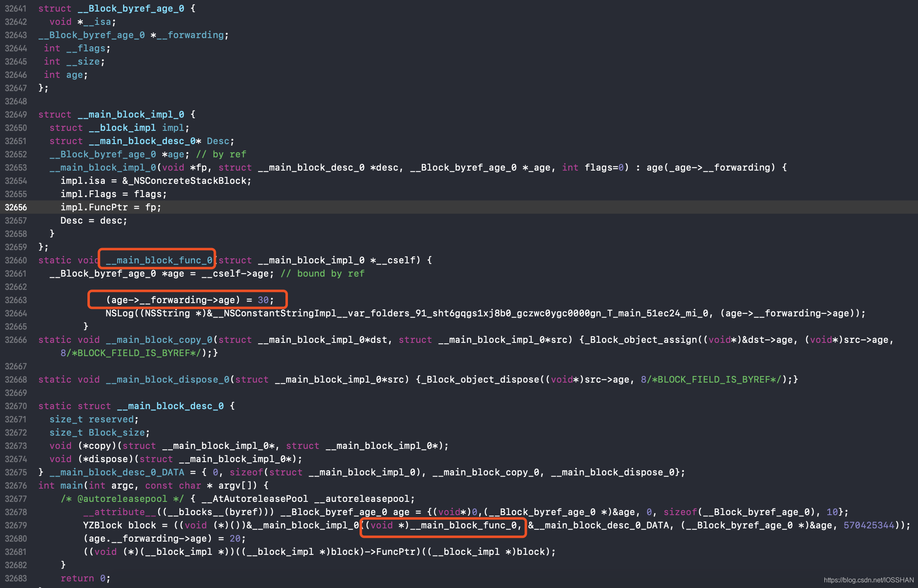Click struct name __Block_byref_age_0 on line 32641
Screen dimensions: 918x588
[x=131, y=9]
